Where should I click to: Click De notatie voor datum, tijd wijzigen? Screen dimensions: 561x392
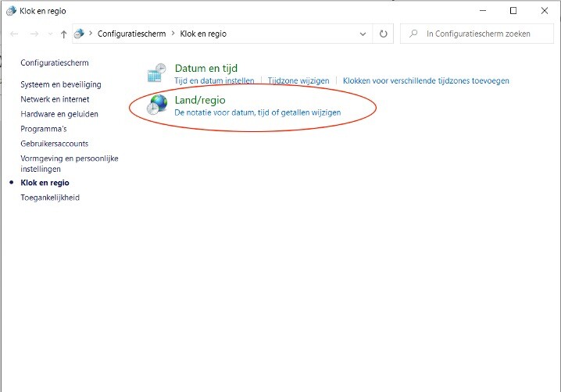click(258, 112)
